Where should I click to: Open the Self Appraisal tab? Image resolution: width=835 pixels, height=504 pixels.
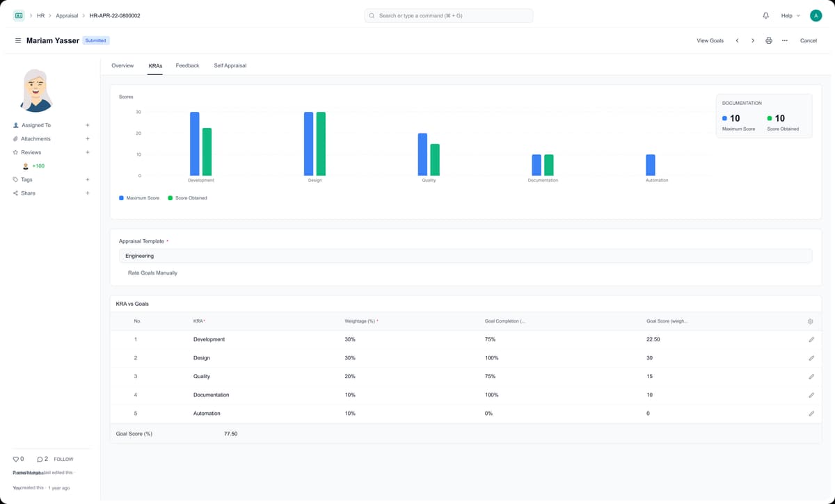pos(230,65)
